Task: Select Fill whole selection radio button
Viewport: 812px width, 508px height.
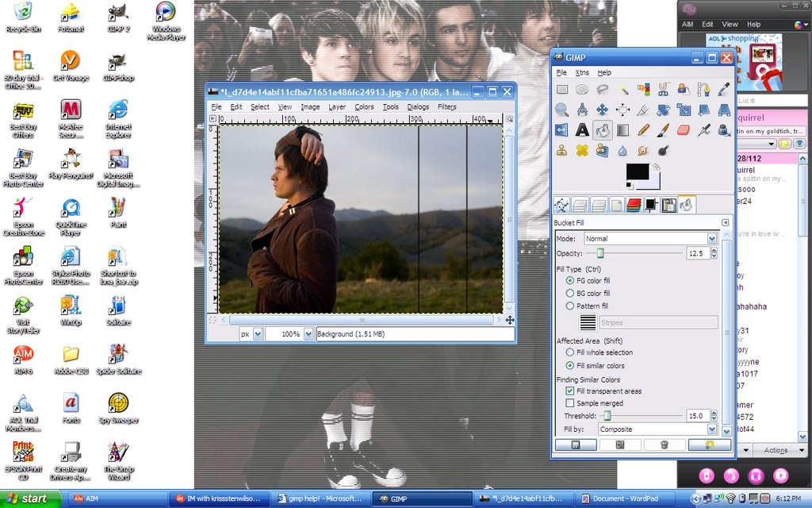Action: [x=569, y=352]
